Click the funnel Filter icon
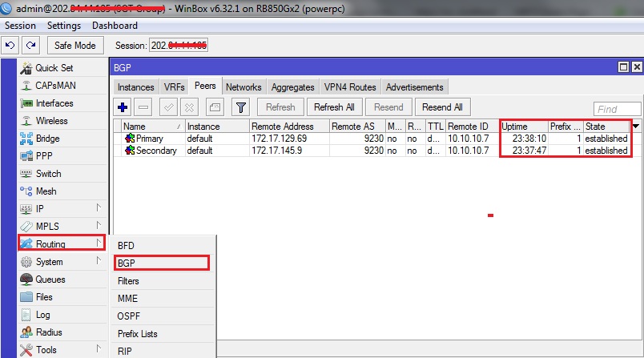Image resolution: width=644 pixels, height=358 pixels. tap(241, 107)
